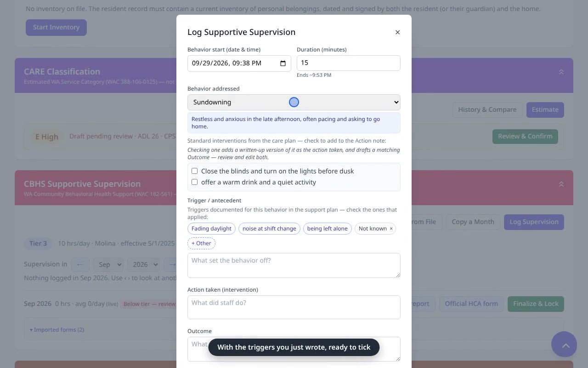Click Finalize & Lock
The height and width of the screenshot is (368, 588).
536,304
